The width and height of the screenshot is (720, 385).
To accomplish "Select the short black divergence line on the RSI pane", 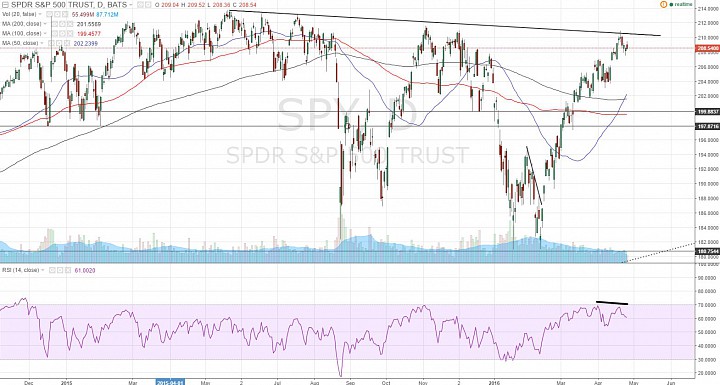I will click(612, 303).
